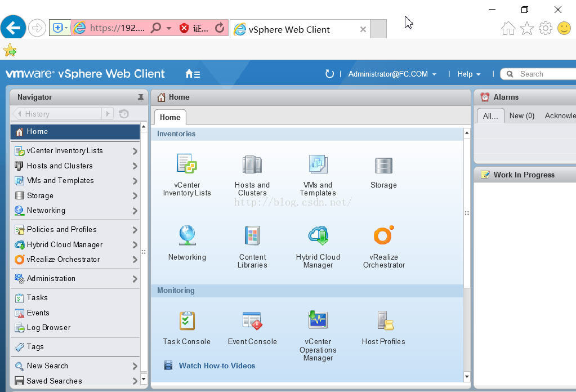Click the recent history clock icon in Navigator
This screenshot has height=392, width=576.
pyautogui.click(x=124, y=114)
